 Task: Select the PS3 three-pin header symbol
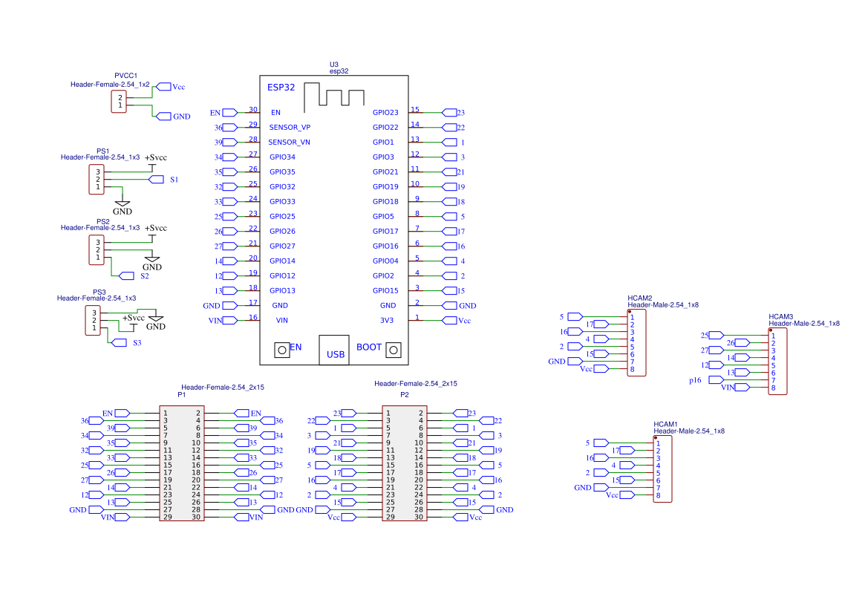coord(93,321)
